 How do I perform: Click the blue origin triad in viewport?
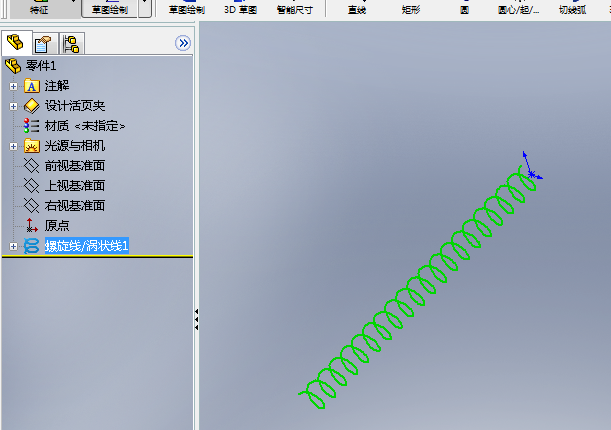(x=532, y=167)
